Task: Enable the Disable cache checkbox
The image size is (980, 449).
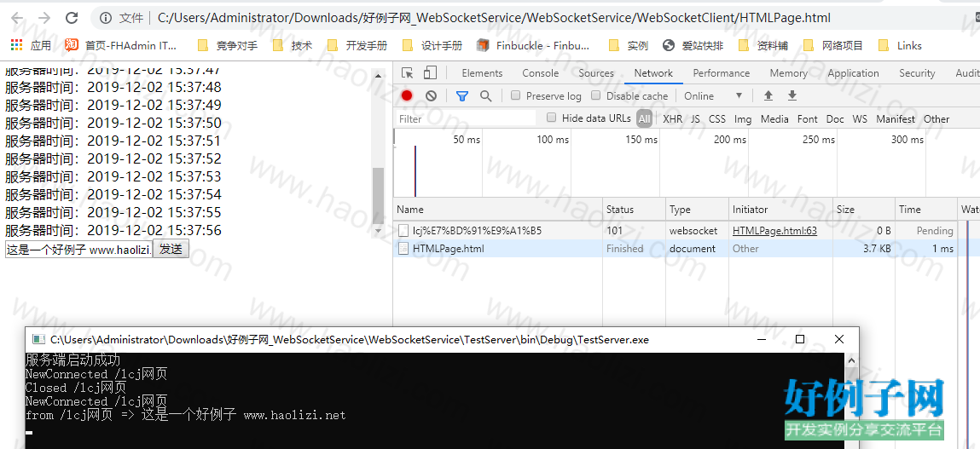Action: [595, 95]
